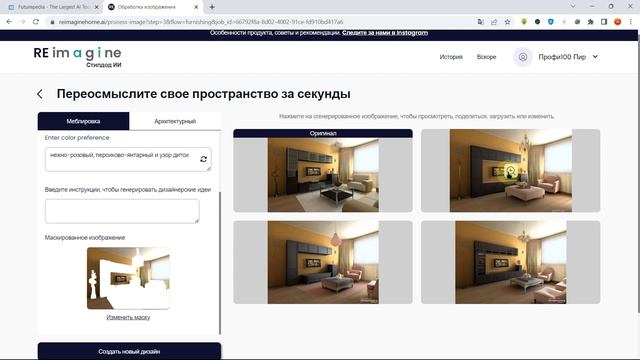
Task: Regenerate color preference with refresh icon
Action: click(x=204, y=159)
